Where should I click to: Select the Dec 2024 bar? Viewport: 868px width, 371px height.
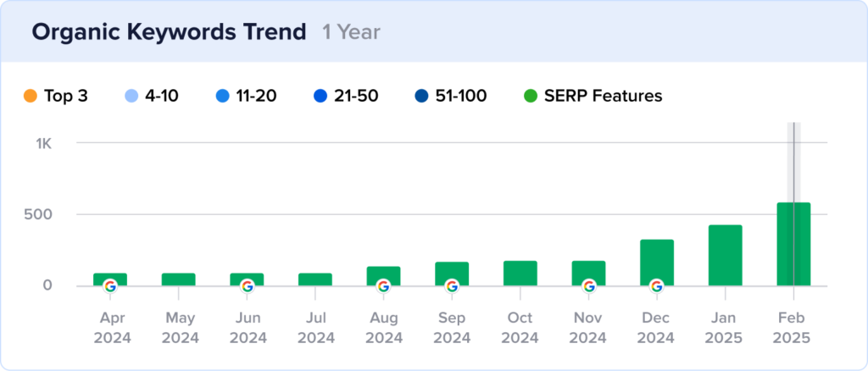pos(657,263)
